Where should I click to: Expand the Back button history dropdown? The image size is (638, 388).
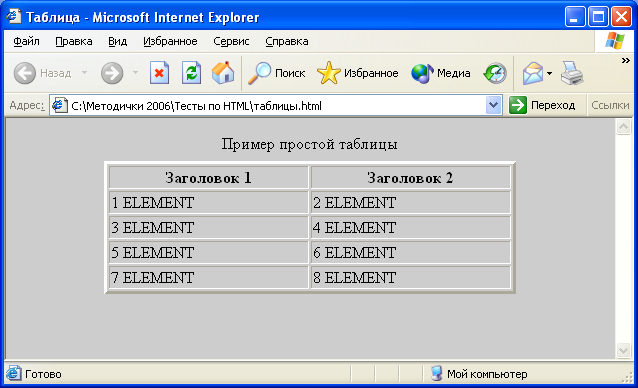coord(84,73)
